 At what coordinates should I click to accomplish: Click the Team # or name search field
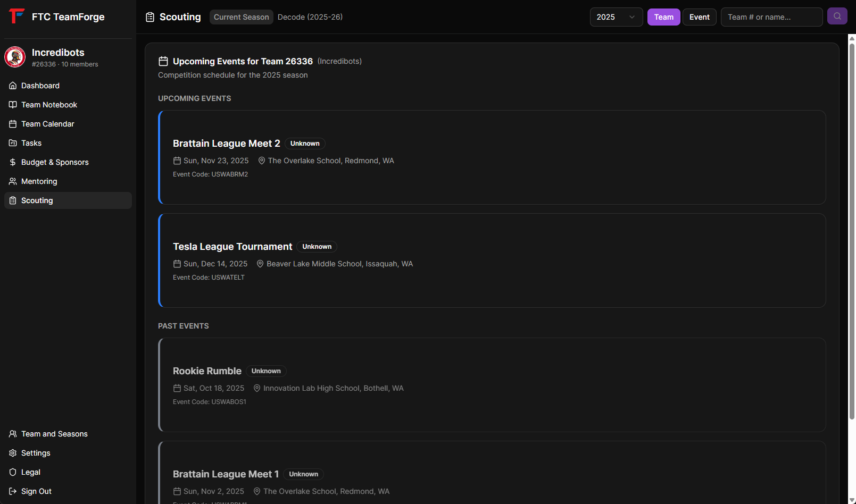point(771,17)
